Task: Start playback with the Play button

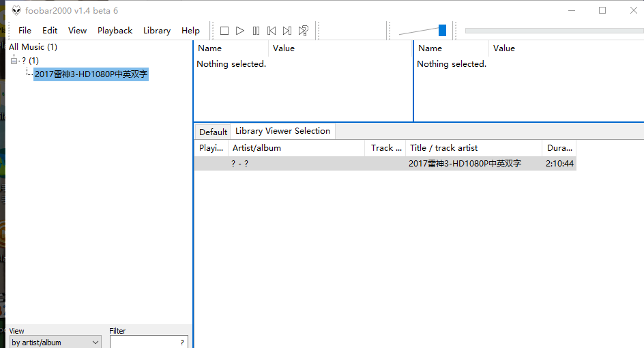Action: (x=240, y=31)
